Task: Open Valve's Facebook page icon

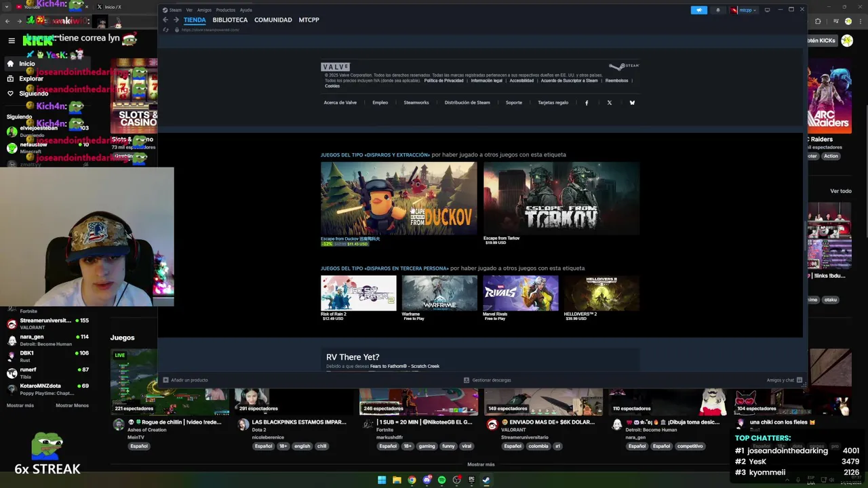Action: tap(587, 103)
